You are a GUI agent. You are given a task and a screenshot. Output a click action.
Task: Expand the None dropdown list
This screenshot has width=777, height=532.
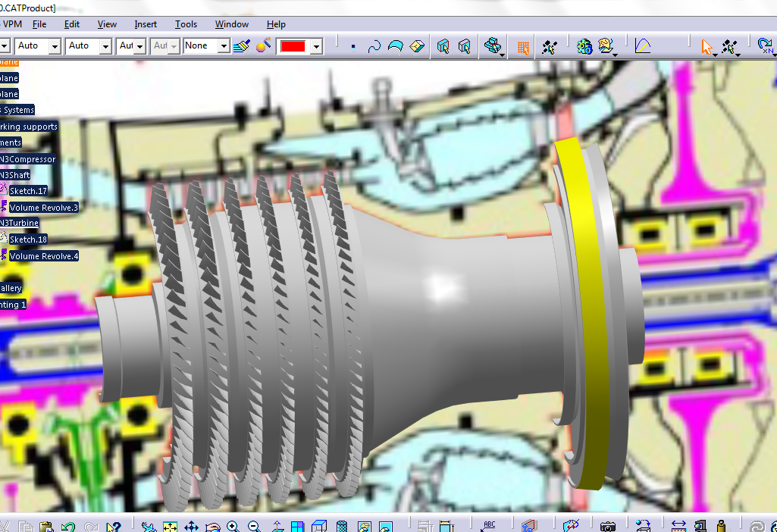pyautogui.click(x=224, y=47)
